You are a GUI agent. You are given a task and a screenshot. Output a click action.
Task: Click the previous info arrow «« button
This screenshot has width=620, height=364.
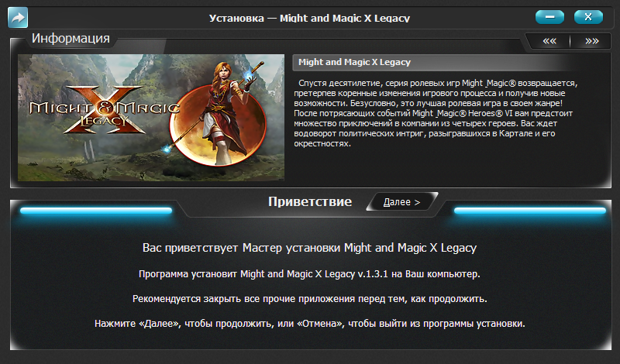549,41
